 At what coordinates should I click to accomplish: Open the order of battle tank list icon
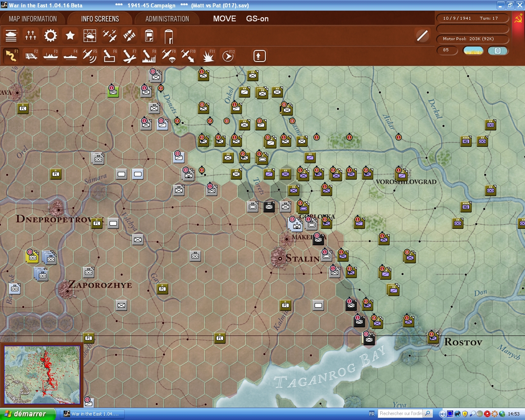[11, 36]
